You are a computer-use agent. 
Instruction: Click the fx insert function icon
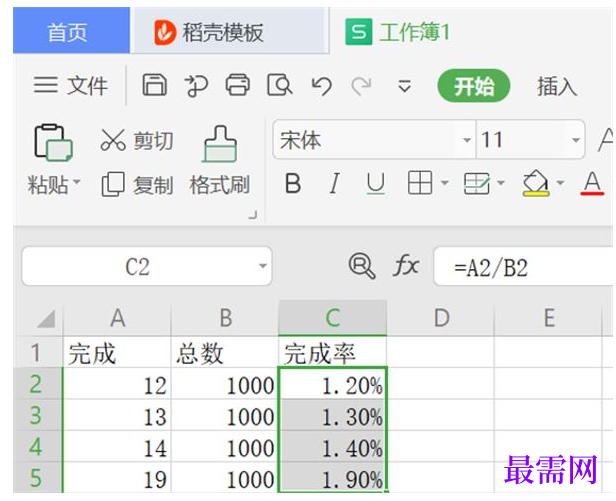(x=406, y=266)
